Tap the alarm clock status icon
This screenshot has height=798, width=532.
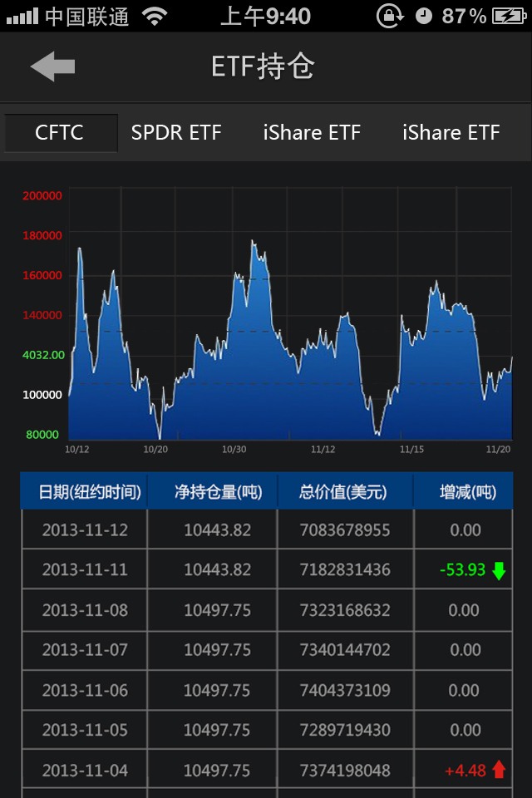[x=424, y=16]
